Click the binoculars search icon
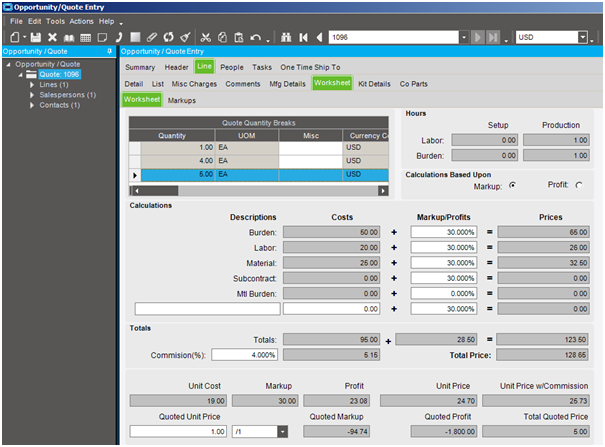605x447 pixels. tap(285, 37)
